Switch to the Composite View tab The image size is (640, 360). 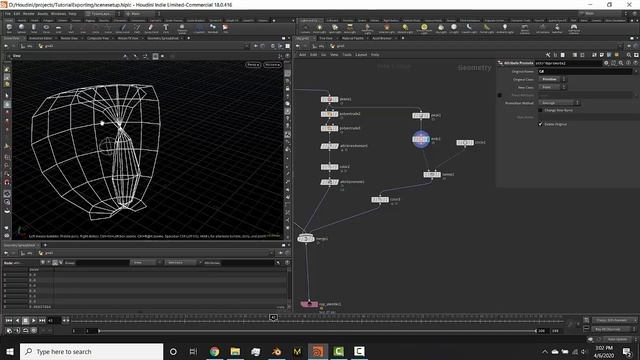[x=98, y=38]
